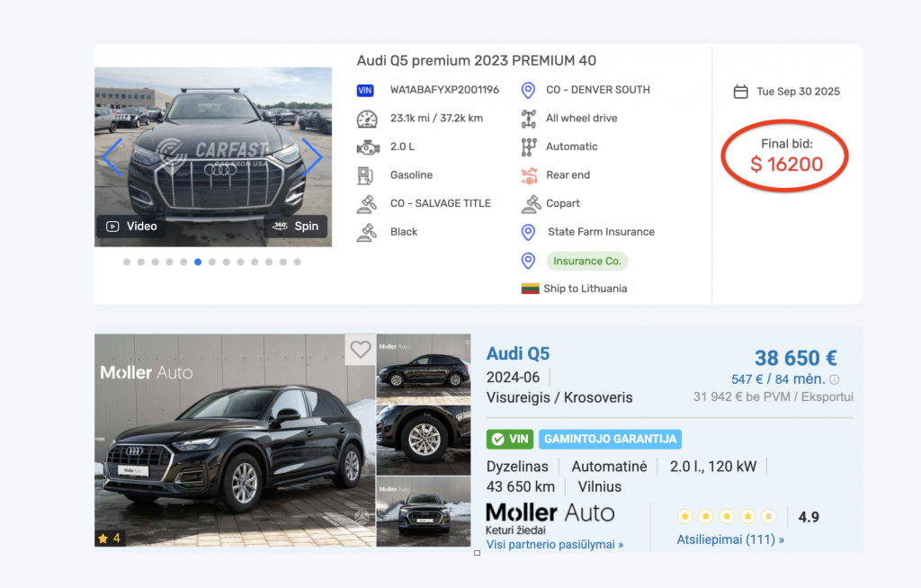Open the wheel close-up thumbnail
This screenshot has width=921, height=588.
tap(424, 440)
